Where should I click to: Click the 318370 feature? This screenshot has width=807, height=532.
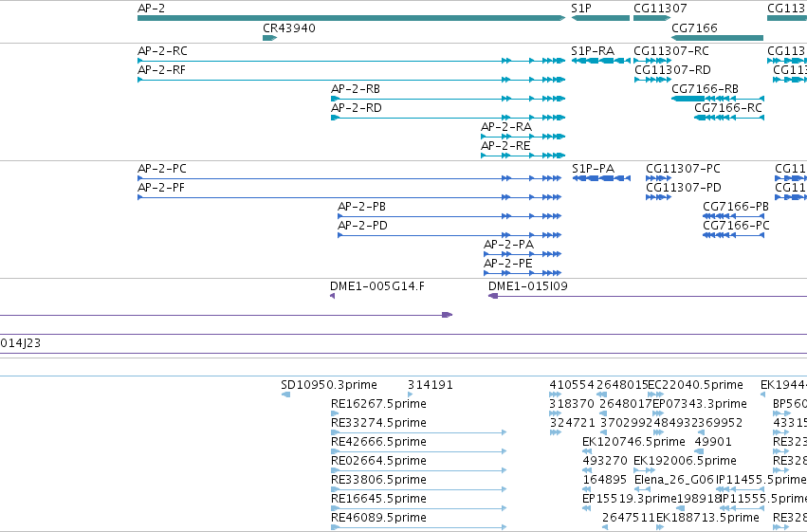pyautogui.click(x=556, y=413)
